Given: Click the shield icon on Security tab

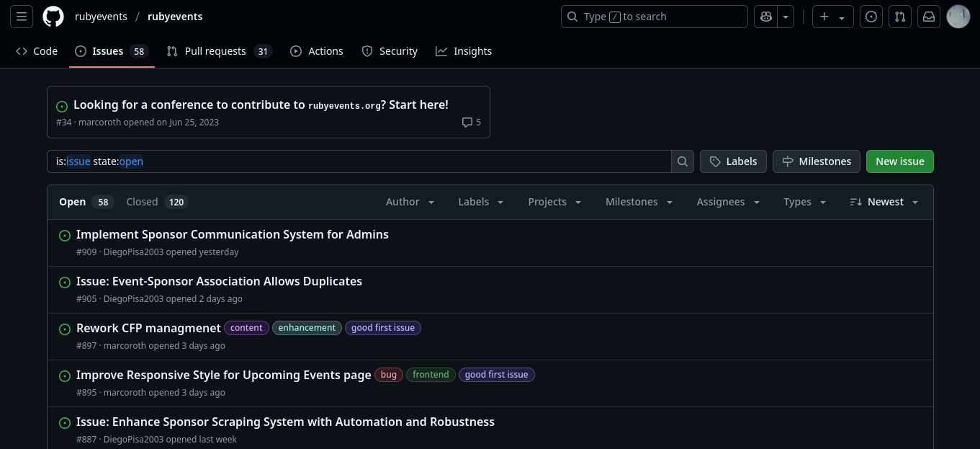Looking at the screenshot, I should pyautogui.click(x=367, y=51).
